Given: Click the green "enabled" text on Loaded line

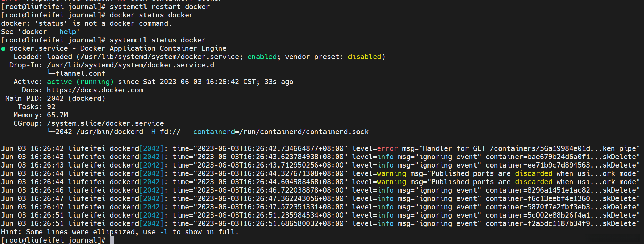Looking at the screenshot, I should 262,57.
